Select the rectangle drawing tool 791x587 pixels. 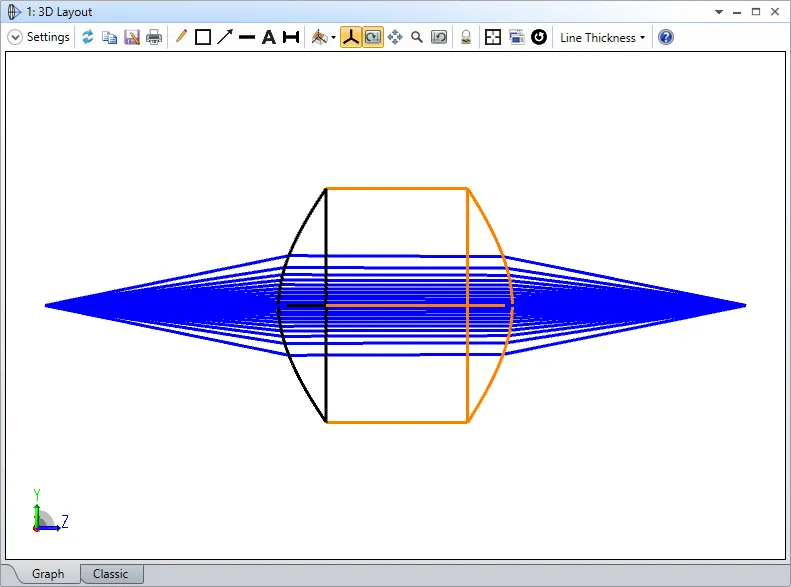(x=203, y=37)
